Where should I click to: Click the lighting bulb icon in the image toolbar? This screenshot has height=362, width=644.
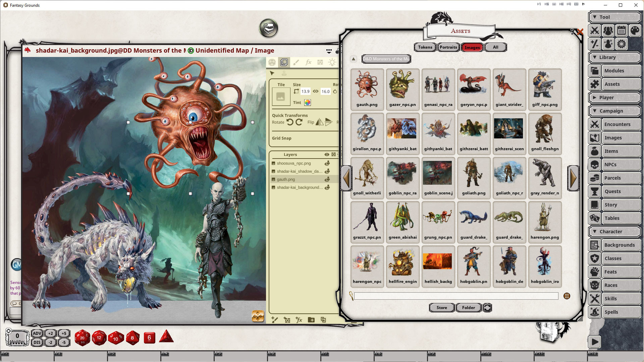332,62
